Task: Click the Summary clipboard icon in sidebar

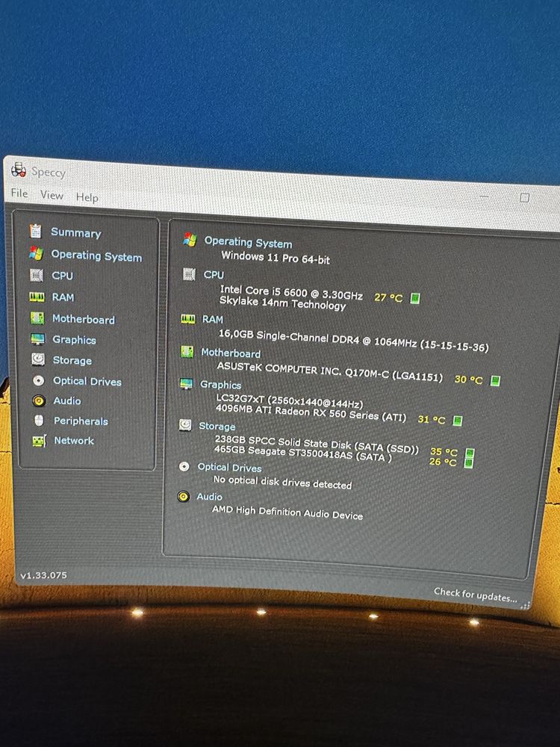Action: [35, 231]
